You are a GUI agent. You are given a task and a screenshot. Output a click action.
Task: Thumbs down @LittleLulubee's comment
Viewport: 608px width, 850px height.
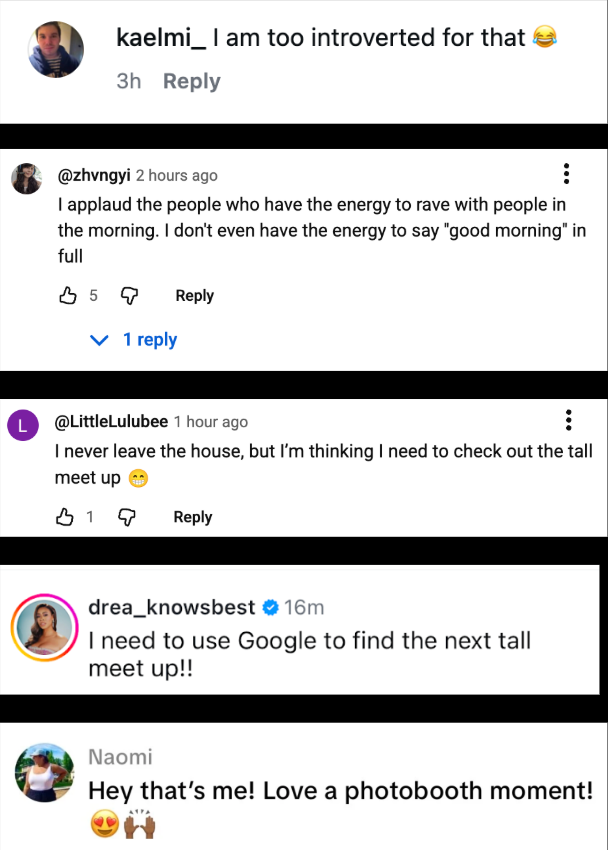127,517
